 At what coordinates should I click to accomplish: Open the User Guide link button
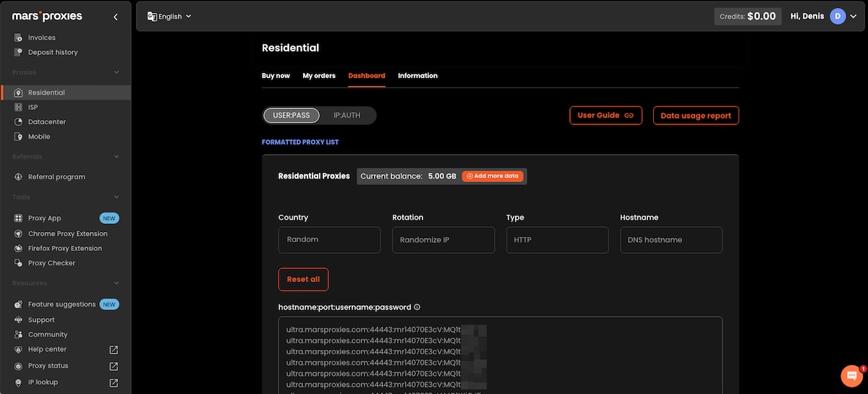[605, 116]
